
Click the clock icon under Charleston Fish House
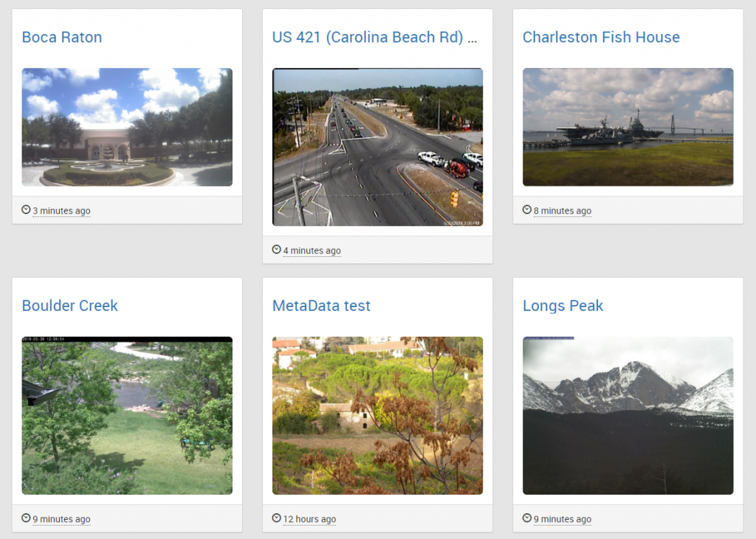click(527, 210)
